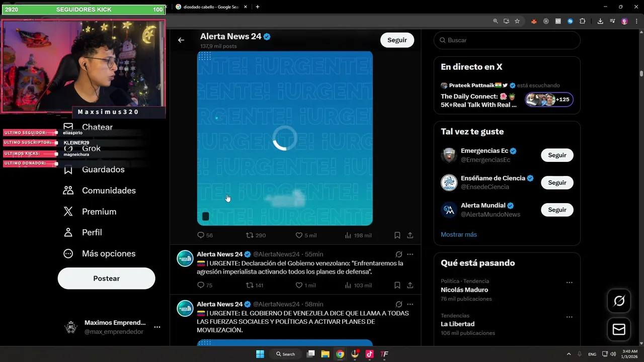This screenshot has height=362, width=644.
Task: Open the Windows Start menu
Action: [260, 354]
